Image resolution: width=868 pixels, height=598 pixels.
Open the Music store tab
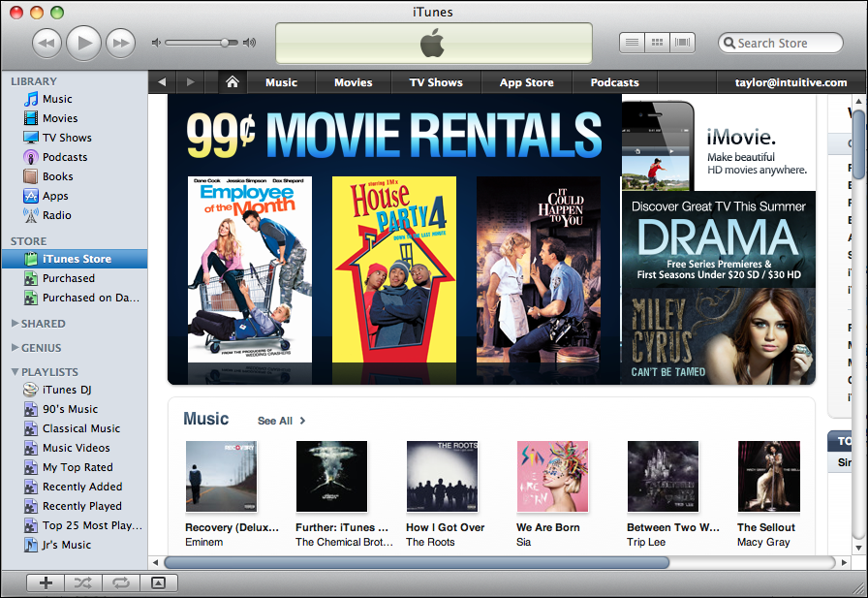281,82
